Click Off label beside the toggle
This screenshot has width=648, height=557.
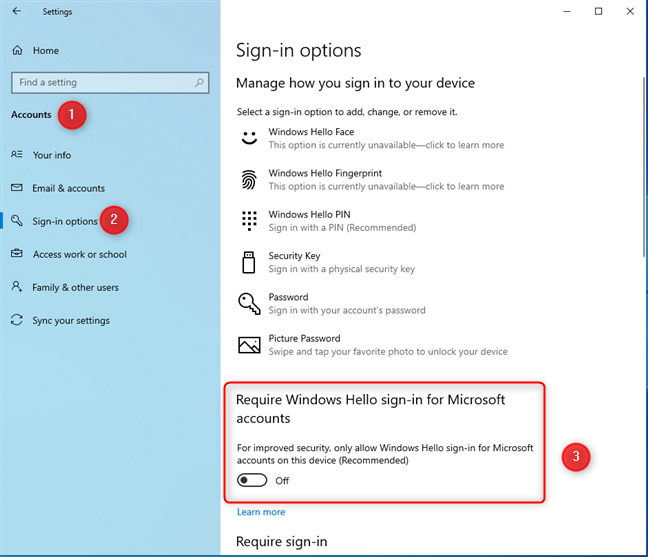282,481
